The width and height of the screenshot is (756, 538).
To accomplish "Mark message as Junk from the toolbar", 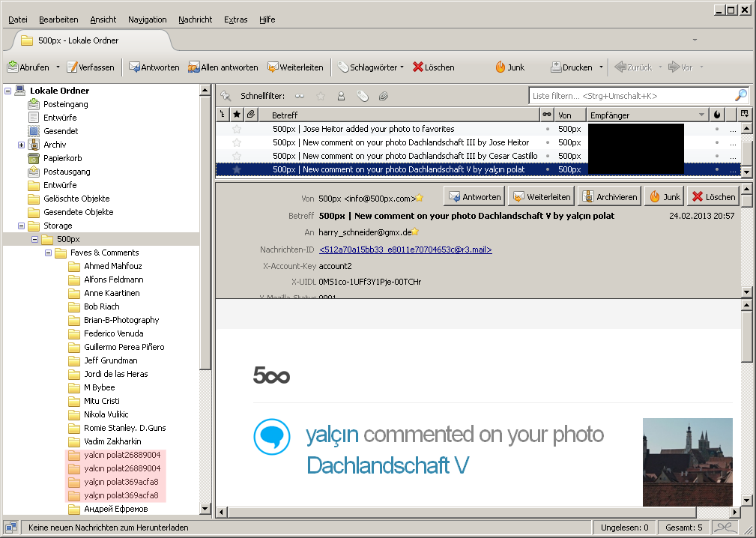I will 509,67.
